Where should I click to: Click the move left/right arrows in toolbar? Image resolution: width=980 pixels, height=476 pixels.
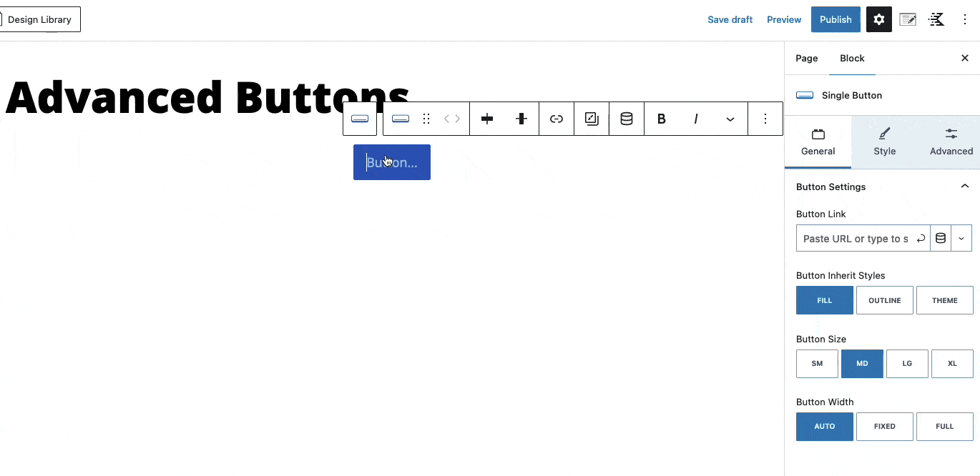click(x=452, y=119)
